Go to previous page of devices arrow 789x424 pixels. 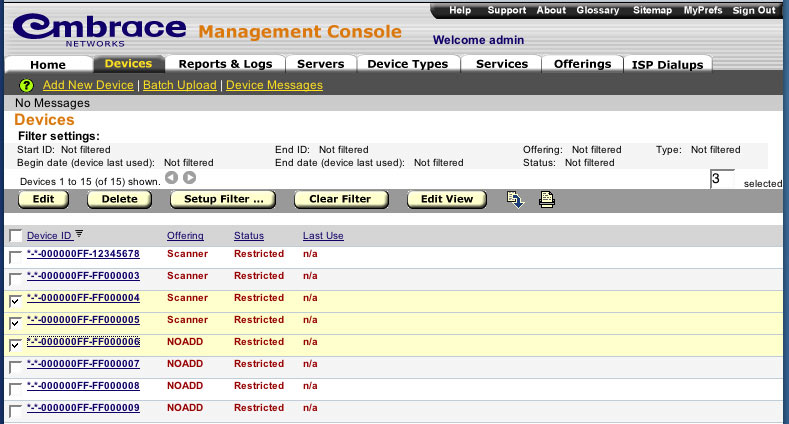pyautogui.click(x=172, y=178)
